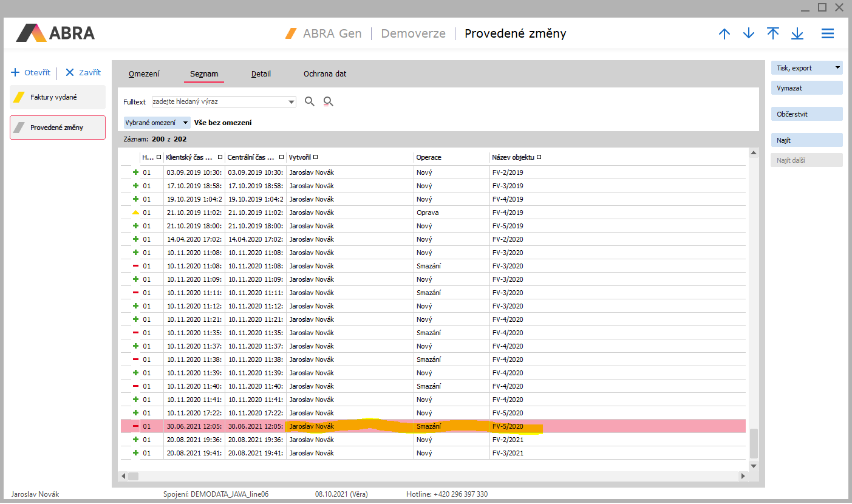Click the yellow triangle icon on Oprava row
852x504 pixels.
(x=135, y=213)
